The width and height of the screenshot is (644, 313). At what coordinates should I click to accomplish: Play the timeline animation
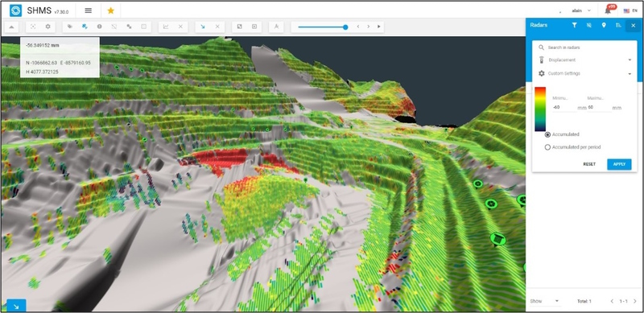pos(378,27)
